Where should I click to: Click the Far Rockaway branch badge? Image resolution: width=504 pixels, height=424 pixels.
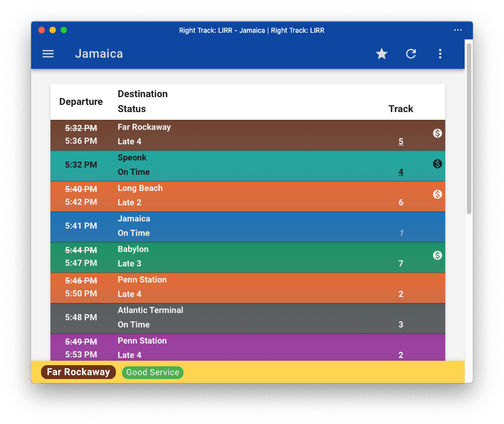[78, 372]
